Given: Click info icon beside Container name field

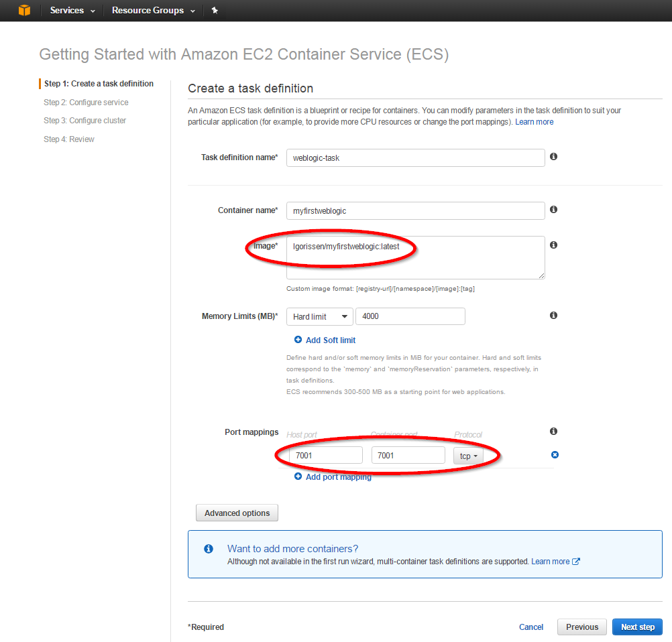Looking at the screenshot, I should click(553, 209).
